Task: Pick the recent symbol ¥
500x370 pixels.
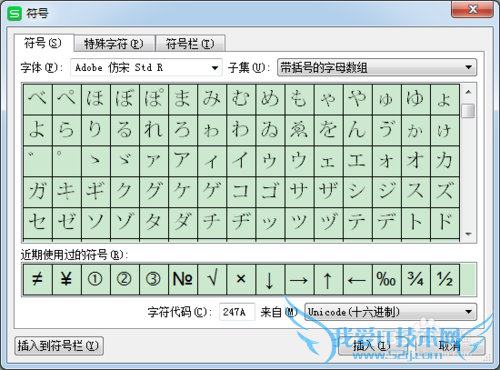Action: [66, 279]
